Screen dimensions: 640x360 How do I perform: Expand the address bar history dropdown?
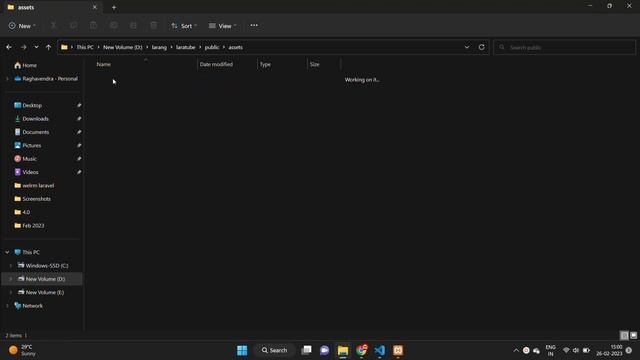click(467, 47)
